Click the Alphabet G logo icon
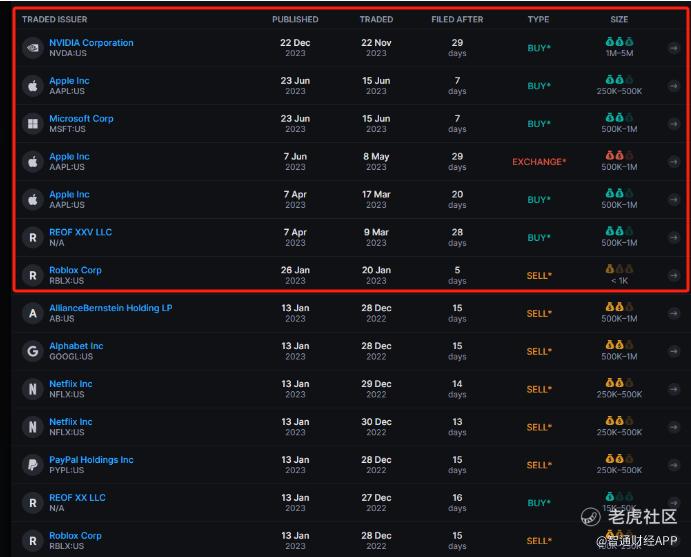 pyautogui.click(x=33, y=351)
